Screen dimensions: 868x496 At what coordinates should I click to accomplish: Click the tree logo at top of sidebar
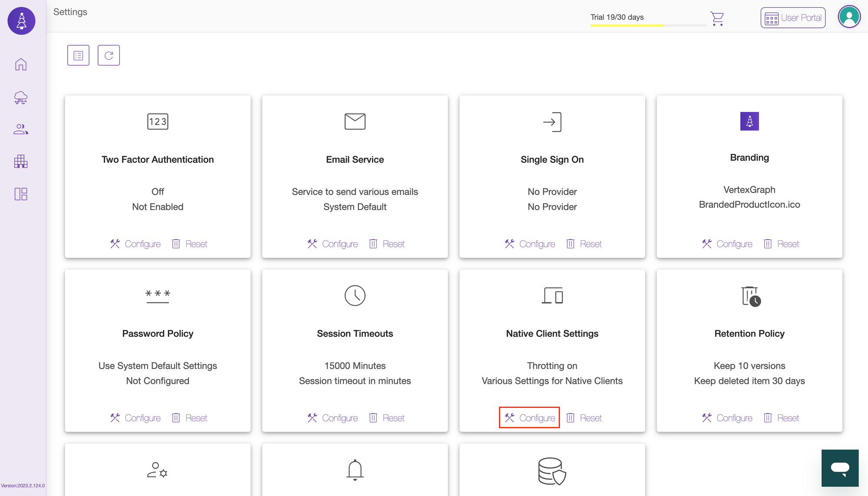pos(20,20)
